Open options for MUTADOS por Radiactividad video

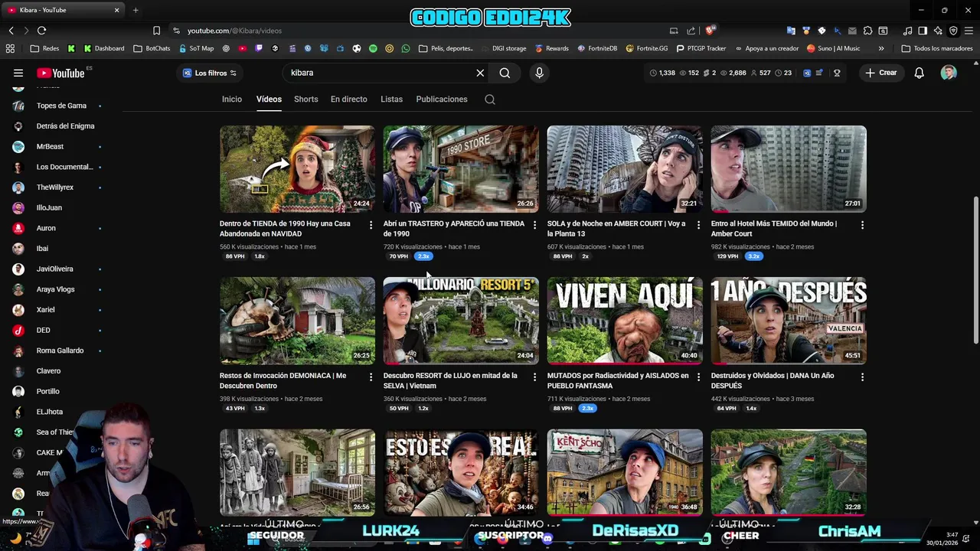pyautogui.click(x=698, y=377)
